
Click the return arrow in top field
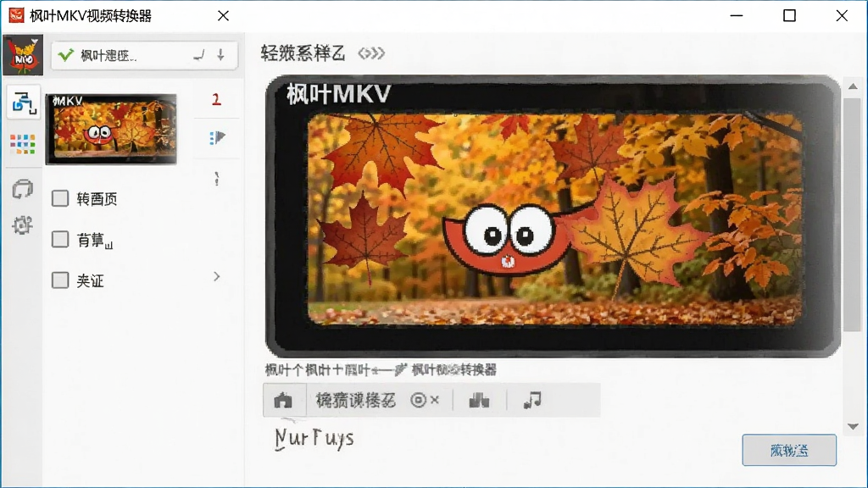click(x=198, y=55)
